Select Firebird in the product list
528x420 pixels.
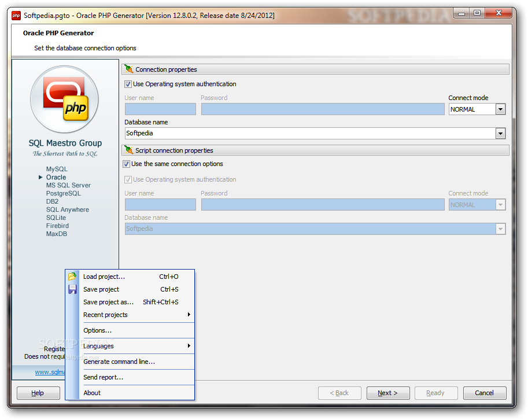(x=57, y=226)
